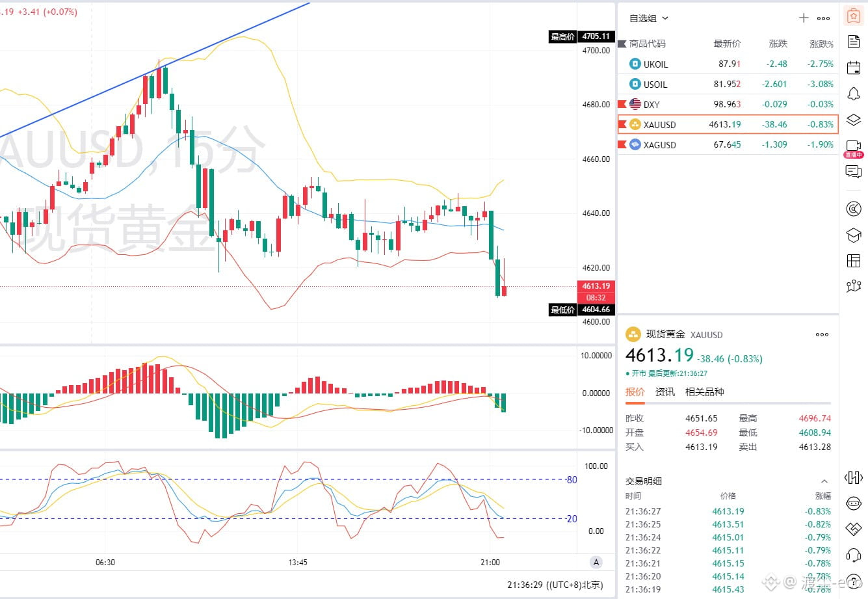
Task: Switch to the 报价 quote tab
Action: (635, 392)
